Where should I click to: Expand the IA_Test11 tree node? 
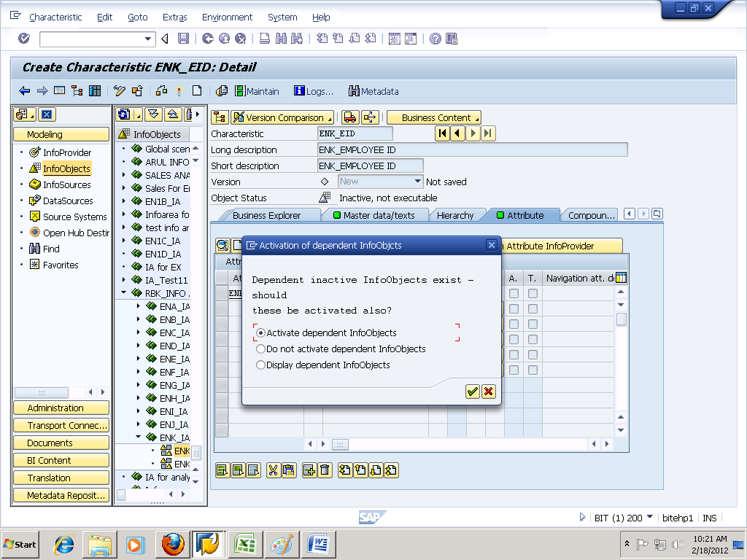(124, 280)
